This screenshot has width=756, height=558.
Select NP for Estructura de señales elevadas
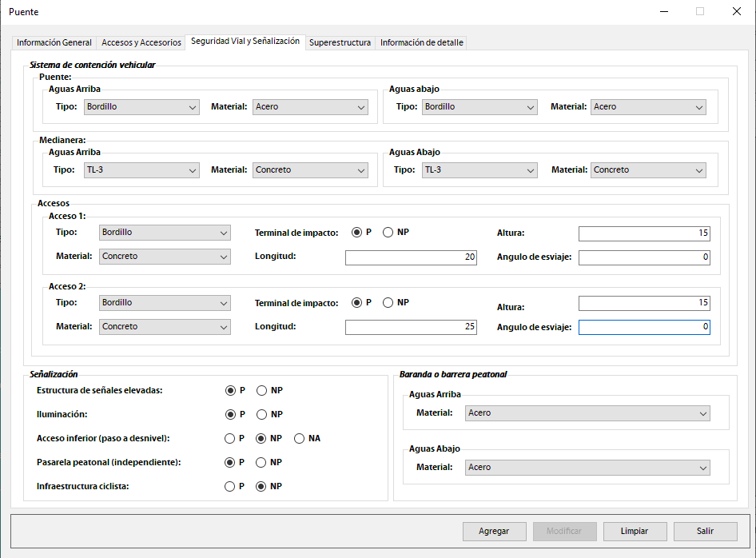[x=262, y=391]
